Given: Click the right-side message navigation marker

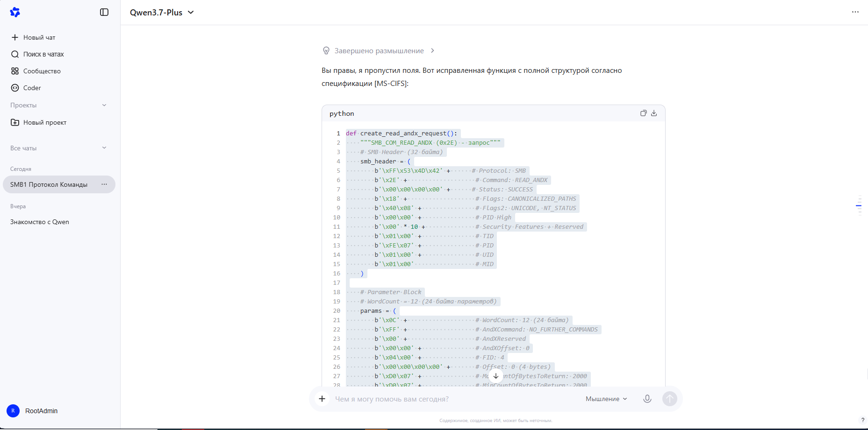Looking at the screenshot, I should click(859, 205).
